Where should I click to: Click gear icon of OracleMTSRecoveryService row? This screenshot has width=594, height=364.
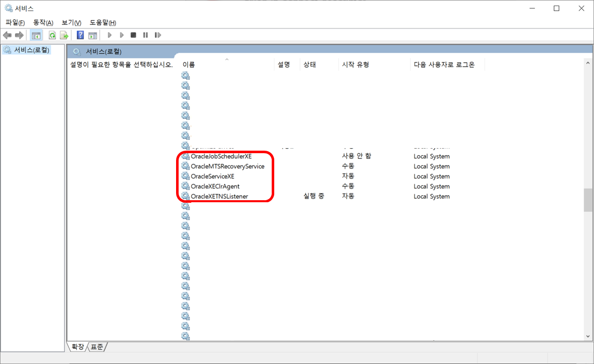click(x=185, y=166)
